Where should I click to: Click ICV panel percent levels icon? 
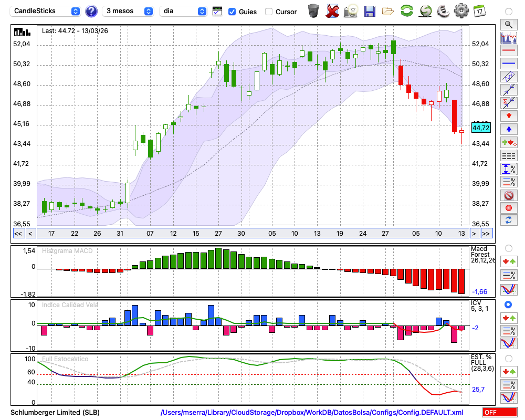pyautogui.click(x=509, y=331)
